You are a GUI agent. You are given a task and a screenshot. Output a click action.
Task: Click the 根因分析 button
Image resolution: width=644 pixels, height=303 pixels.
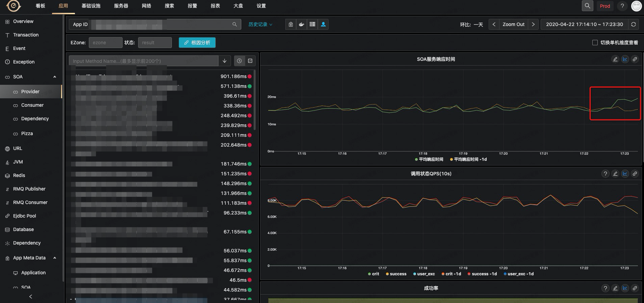click(x=197, y=43)
